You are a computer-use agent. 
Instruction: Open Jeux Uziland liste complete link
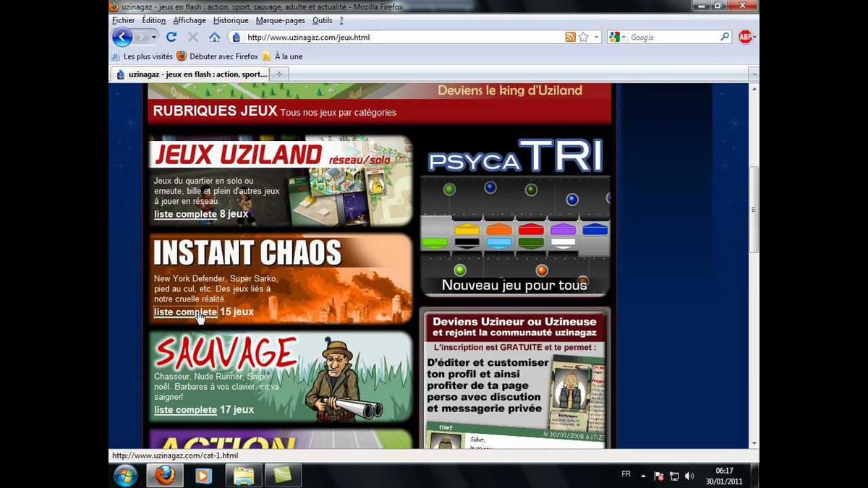pos(185,214)
